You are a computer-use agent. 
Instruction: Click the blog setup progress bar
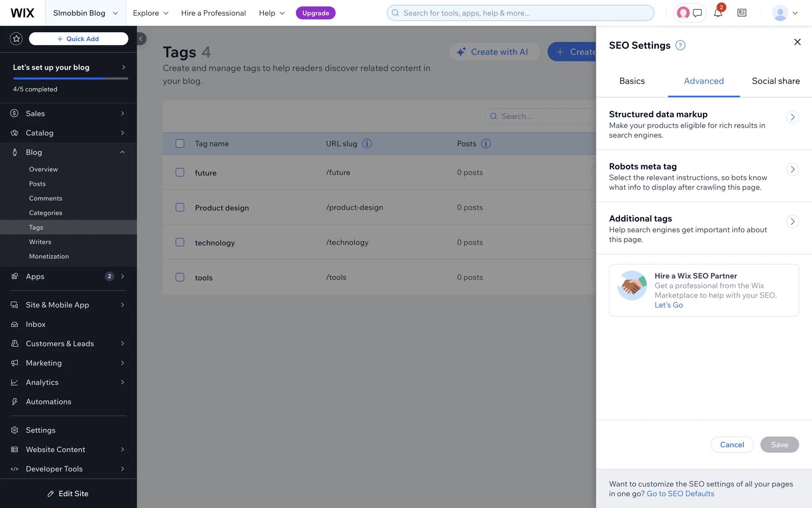pyautogui.click(x=70, y=78)
